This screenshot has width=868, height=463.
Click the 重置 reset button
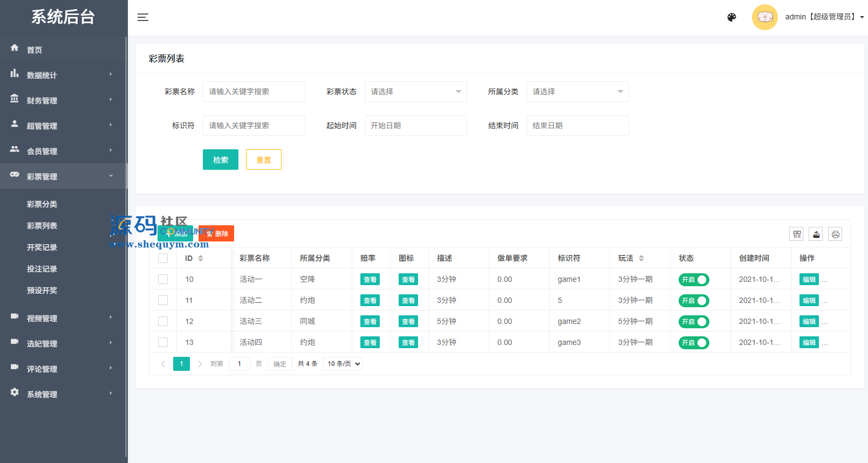point(263,160)
